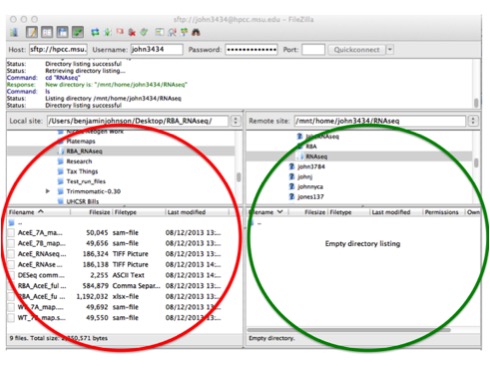Sort remote files by Filename column
490x369 pixels.
click(268, 212)
